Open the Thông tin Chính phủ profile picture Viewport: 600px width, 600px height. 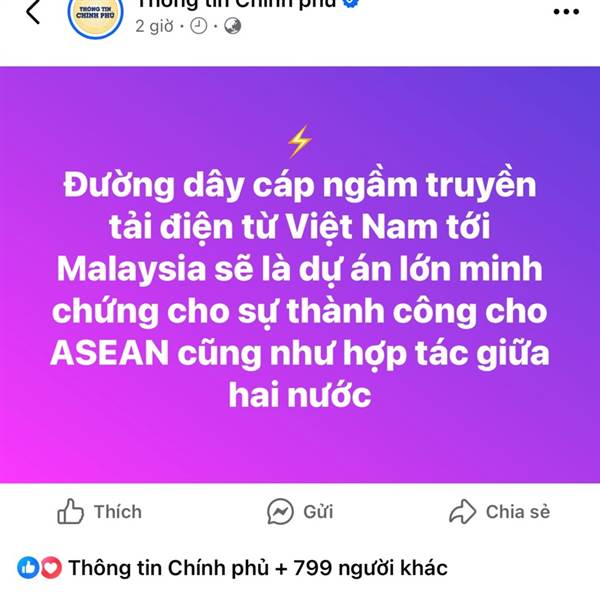point(95,16)
